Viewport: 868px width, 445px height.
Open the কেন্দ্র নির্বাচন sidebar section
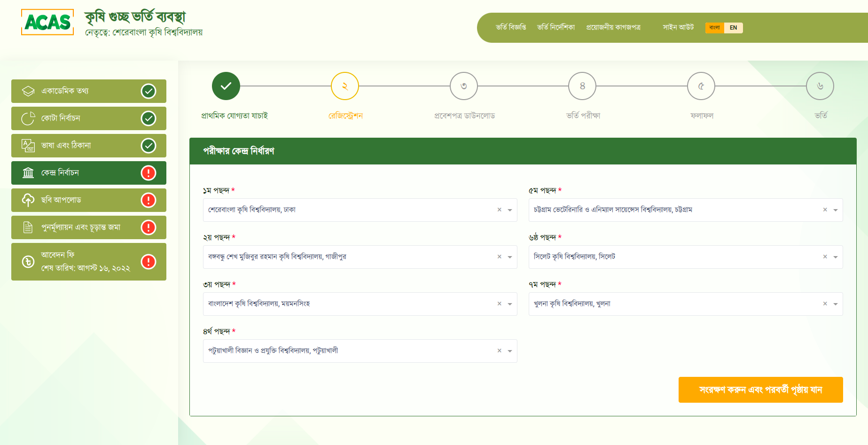(89, 173)
